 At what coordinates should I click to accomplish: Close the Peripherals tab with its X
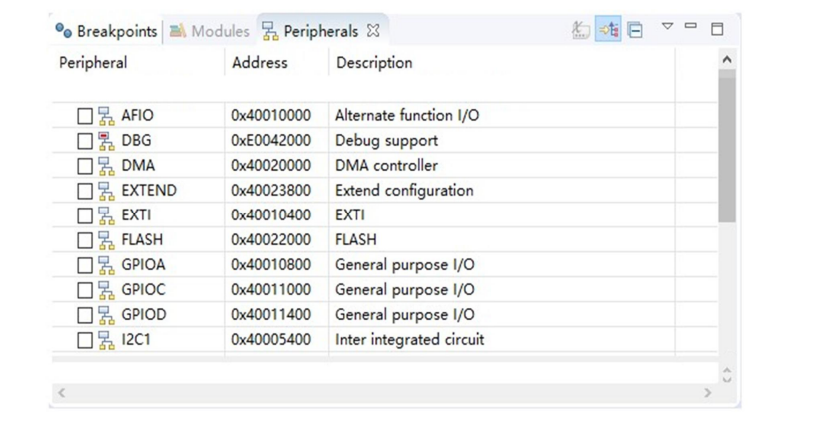click(373, 31)
